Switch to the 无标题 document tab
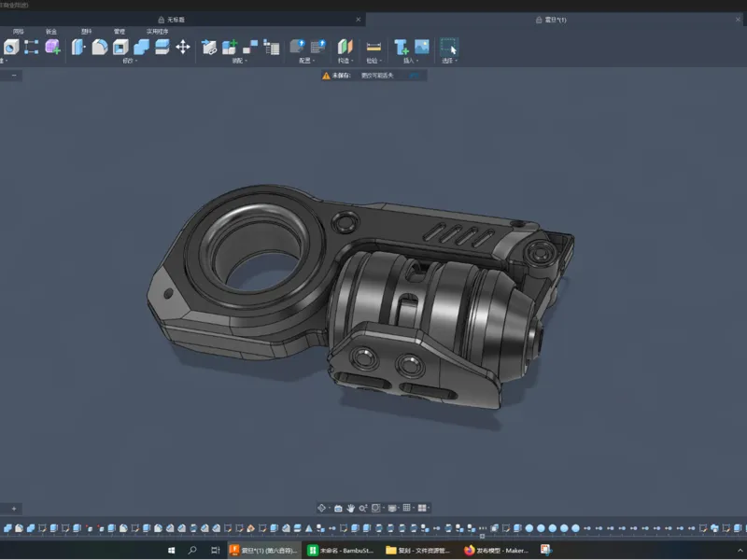The image size is (747, 560). pos(176,20)
